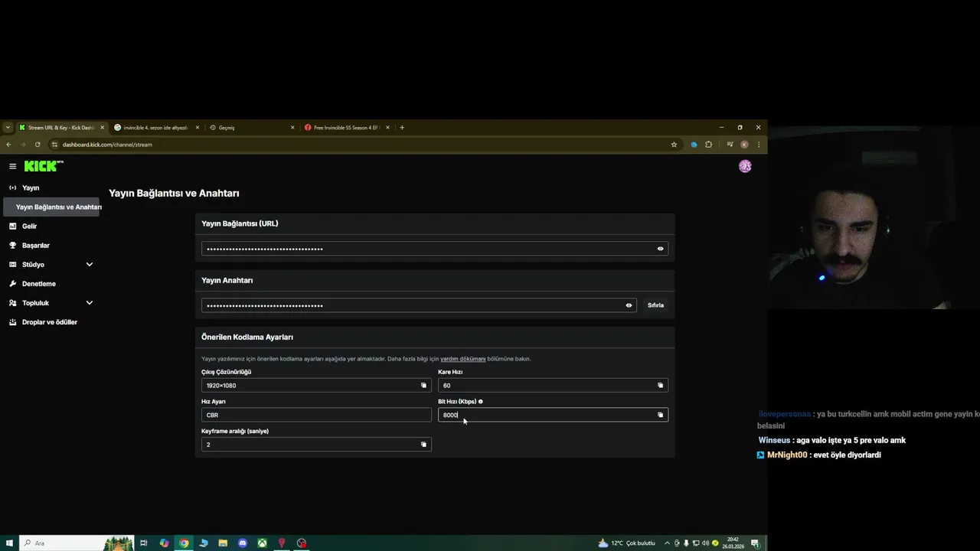Click the Keyframe aralığı field

[x=316, y=445]
